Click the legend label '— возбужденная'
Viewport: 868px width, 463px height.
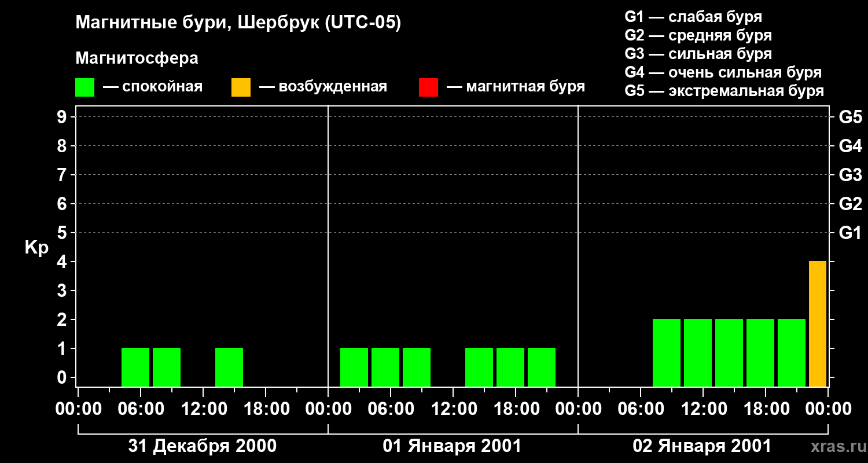pyautogui.click(x=323, y=87)
